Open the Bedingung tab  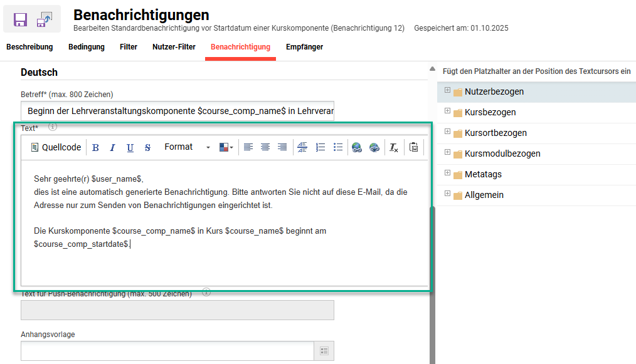(86, 46)
